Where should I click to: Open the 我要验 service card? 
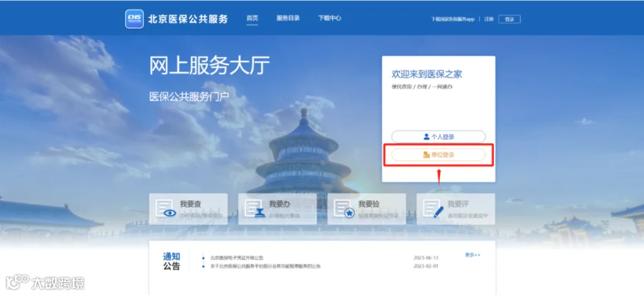(x=366, y=208)
